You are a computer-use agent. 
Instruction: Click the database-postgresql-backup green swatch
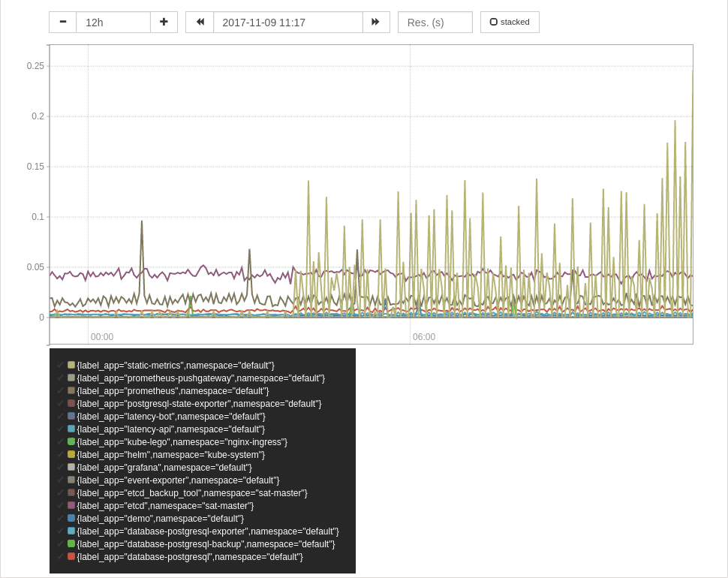71,543
